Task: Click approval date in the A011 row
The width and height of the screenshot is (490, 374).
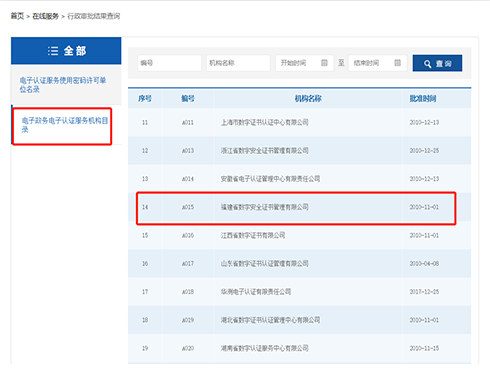Action: click(424, 122)
